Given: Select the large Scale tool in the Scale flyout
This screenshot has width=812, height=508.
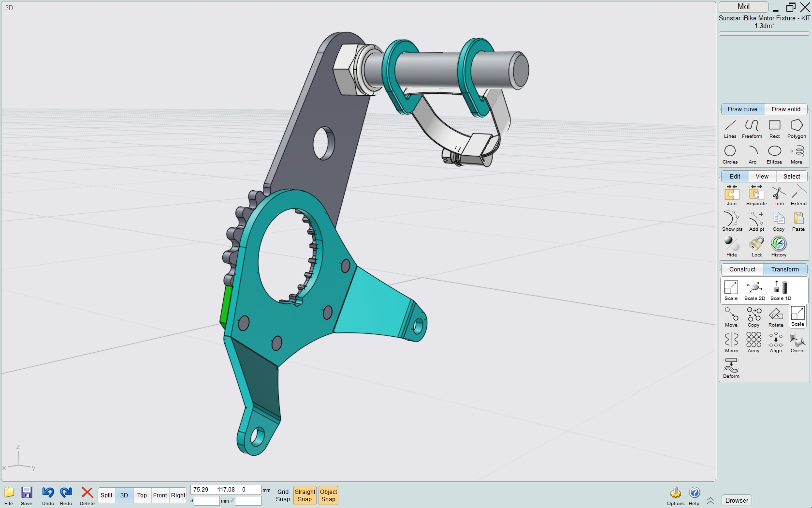Looking at the screenshot, I should pyautogui.click(x=731, y=291).
